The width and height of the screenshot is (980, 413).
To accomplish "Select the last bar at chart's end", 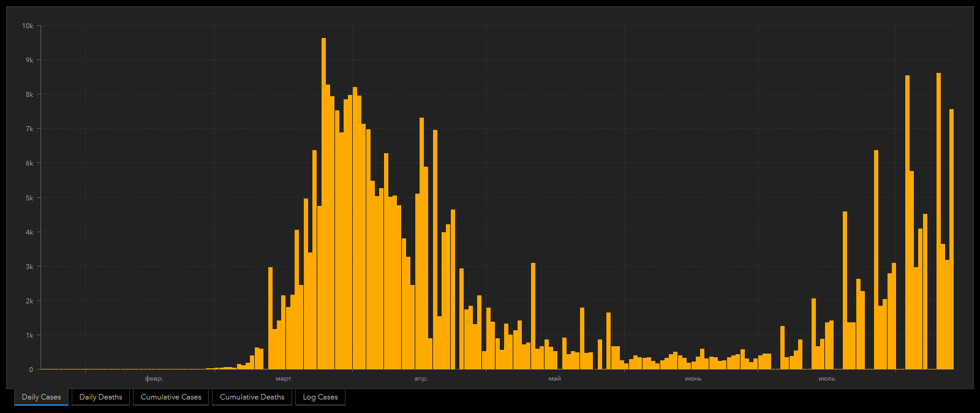I will 951,239.
